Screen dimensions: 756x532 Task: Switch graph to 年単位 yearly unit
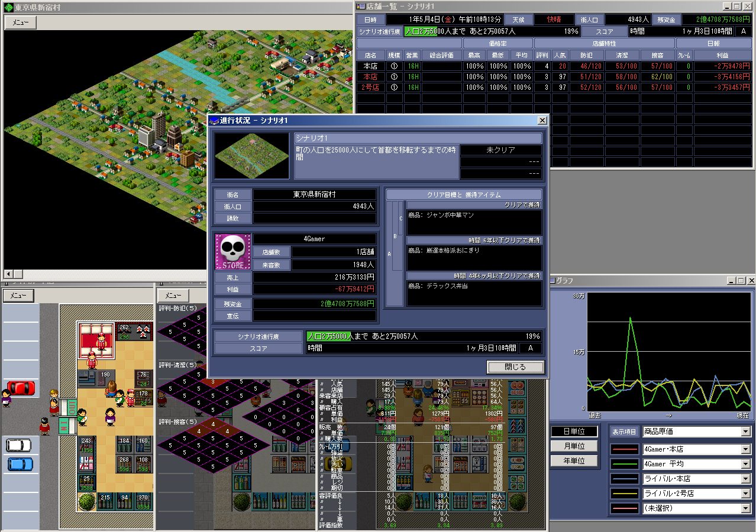pos(573,461)
